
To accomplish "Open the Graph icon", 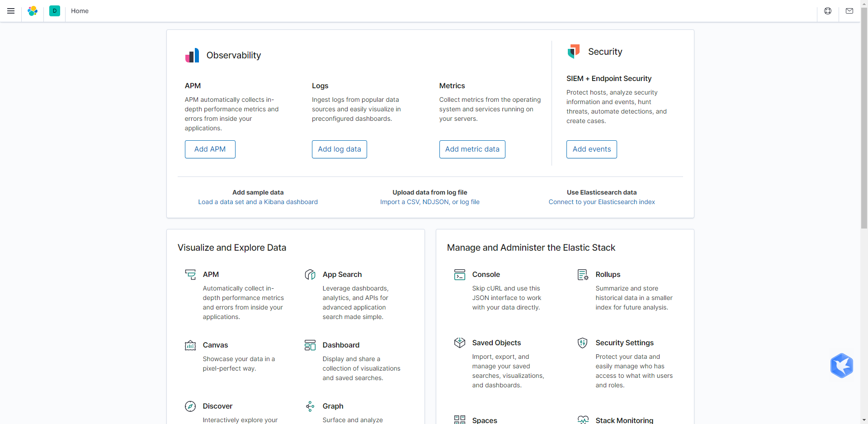I will tap(310, 406).
